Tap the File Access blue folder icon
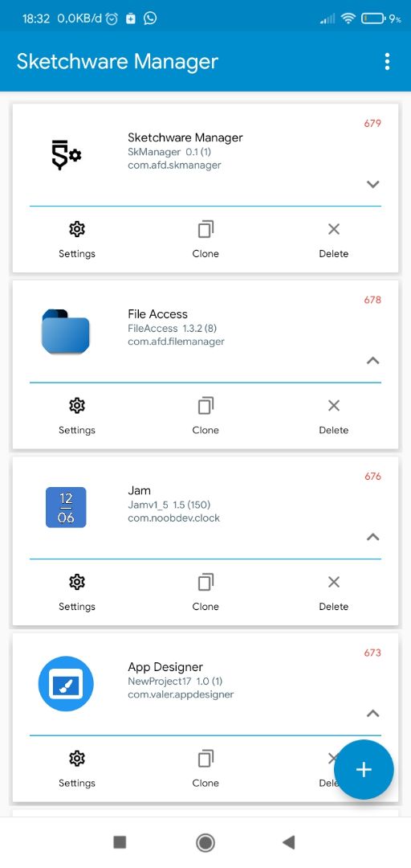411x868 pixels. pos(66,332)
